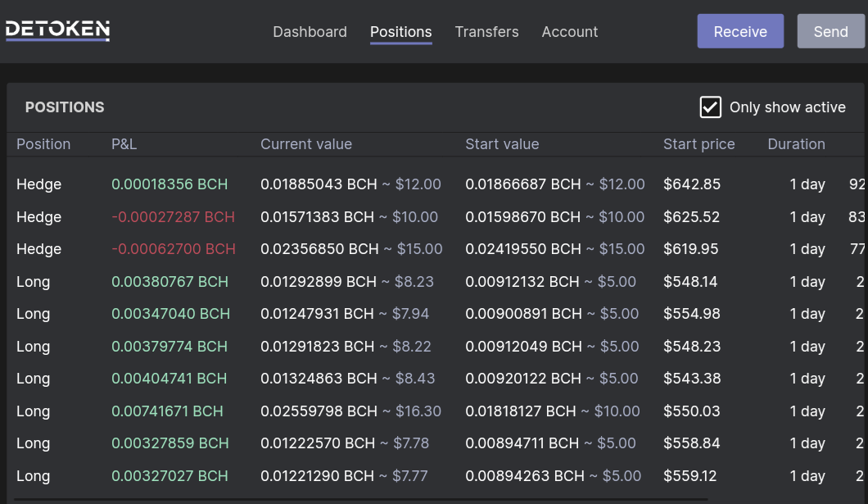
Task: Click the Start price column header
Action: [699, 144]
